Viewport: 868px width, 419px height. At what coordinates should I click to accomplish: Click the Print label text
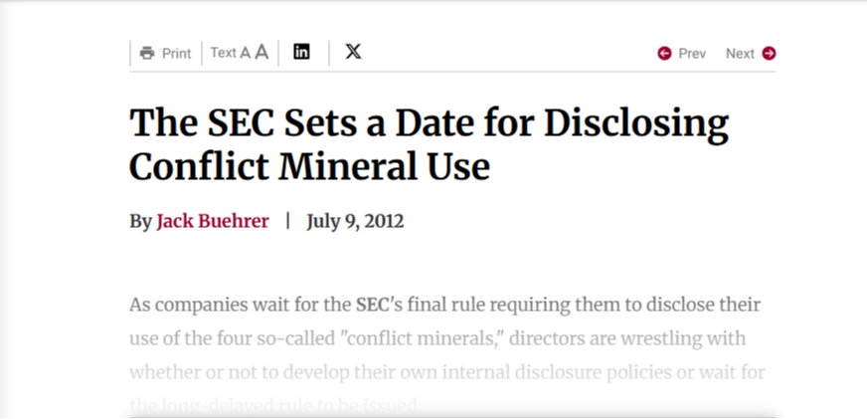[x=177, y=54]
